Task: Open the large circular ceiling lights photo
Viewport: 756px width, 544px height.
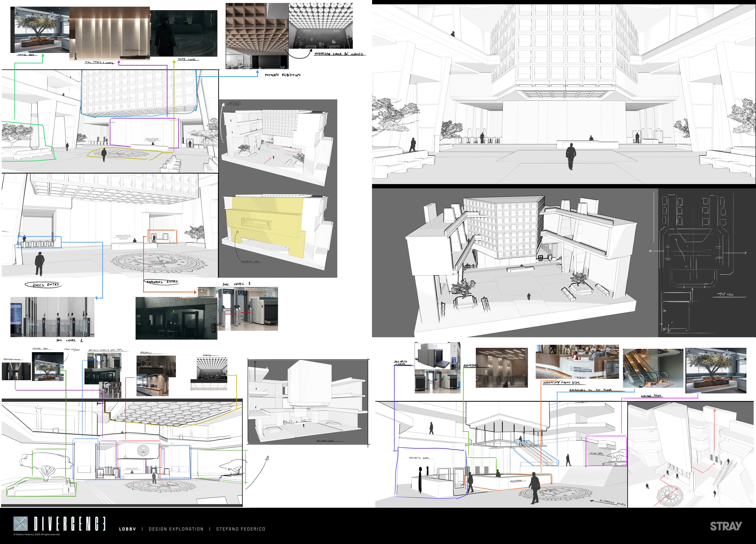Action: tap(321, 26)
